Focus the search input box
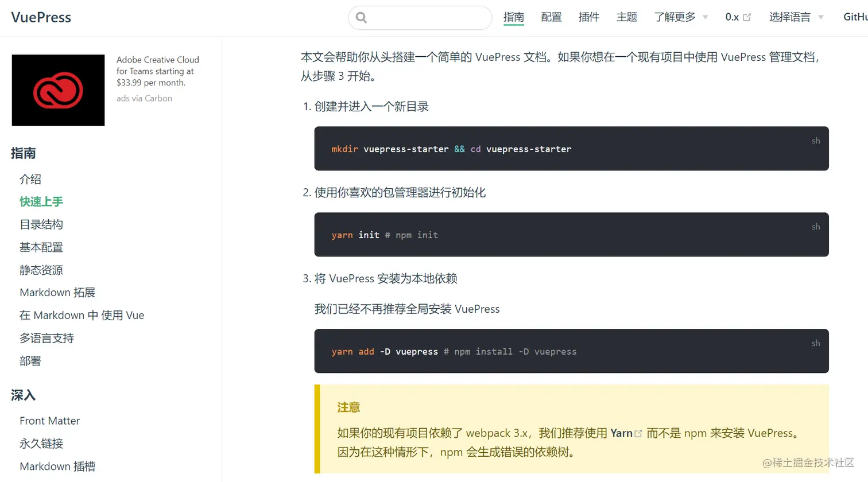Screen dimensions: 868x482 (x=420, y=18)
